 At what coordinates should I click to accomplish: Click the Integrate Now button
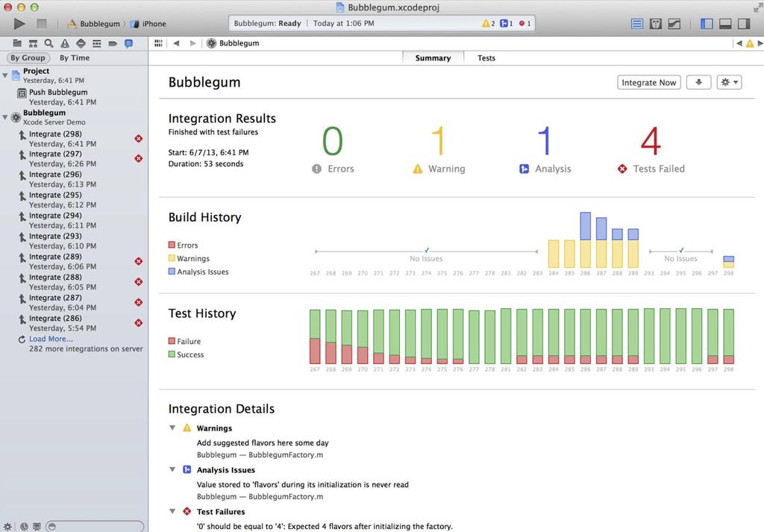648,82
